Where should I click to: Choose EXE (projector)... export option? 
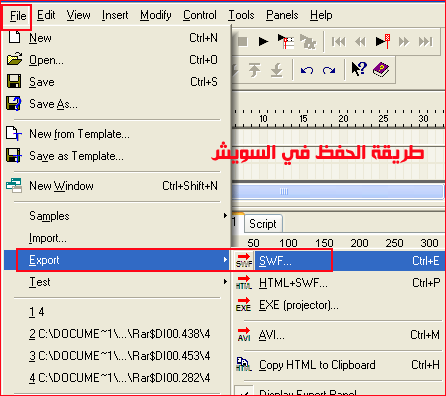(x=339, y=305)
